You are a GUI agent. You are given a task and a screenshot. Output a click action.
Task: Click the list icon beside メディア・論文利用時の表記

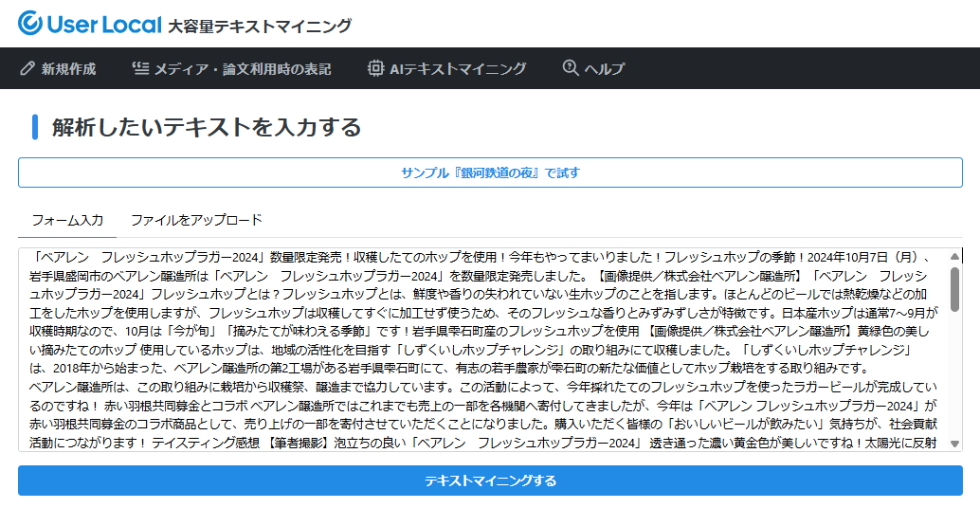140,68
